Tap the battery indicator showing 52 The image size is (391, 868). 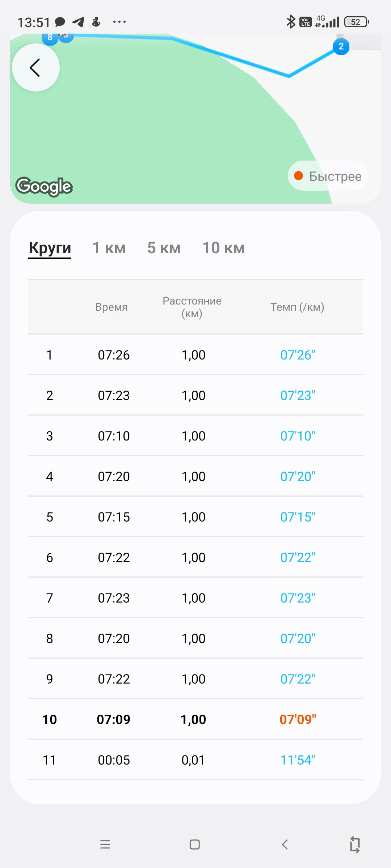(x=357, y=22)
